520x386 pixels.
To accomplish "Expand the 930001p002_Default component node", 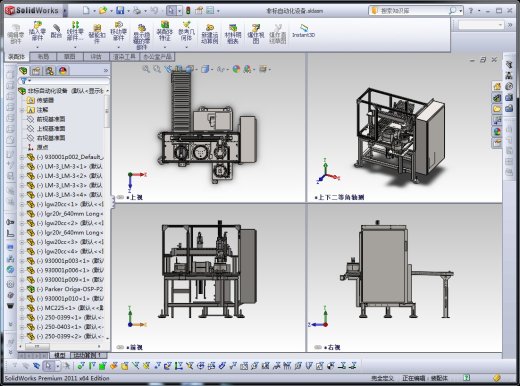I will pyautogui.click(x=22, y=157).
